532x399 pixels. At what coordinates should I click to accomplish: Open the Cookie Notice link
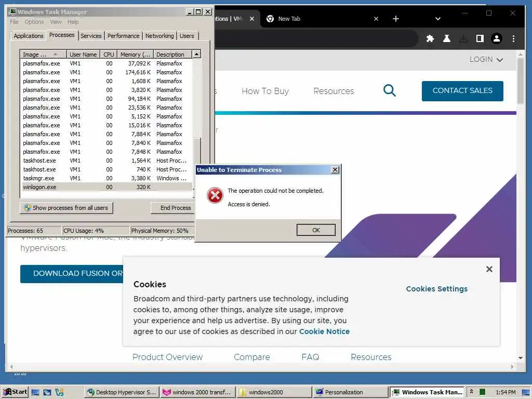324,331
